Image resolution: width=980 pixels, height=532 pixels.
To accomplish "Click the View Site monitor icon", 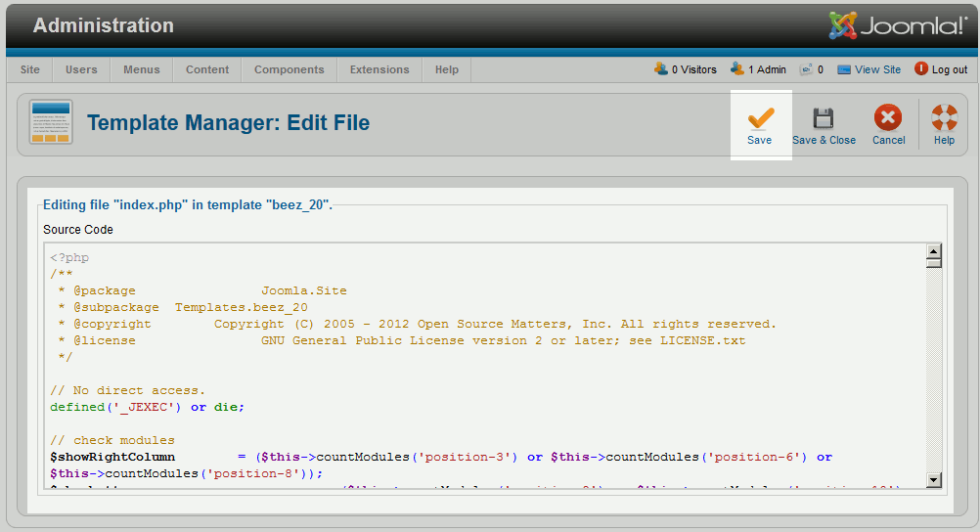I will [844, 69].
